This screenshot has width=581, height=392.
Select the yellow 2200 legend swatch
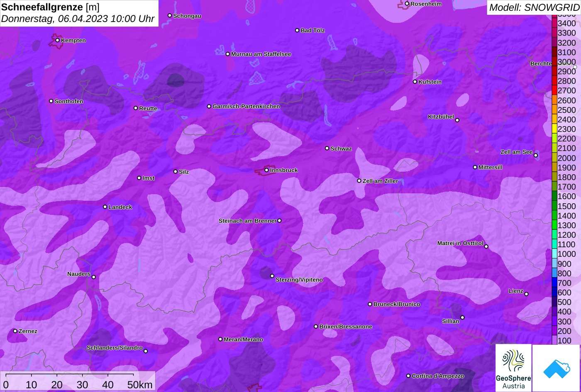[x=554, y=139]
